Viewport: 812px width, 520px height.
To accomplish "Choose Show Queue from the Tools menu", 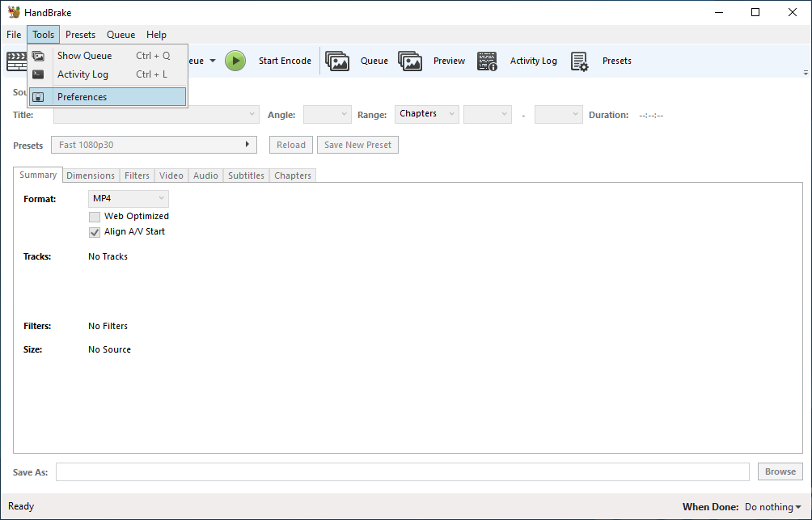I will [108, 56].
